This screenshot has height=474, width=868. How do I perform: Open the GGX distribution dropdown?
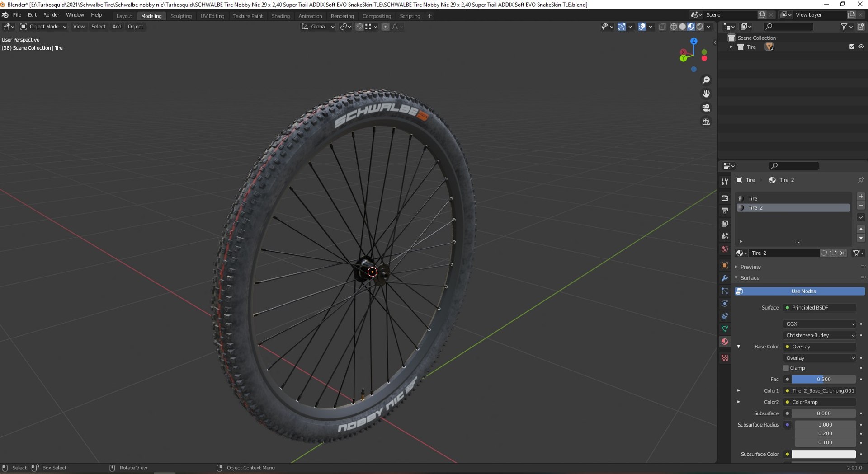820,324
